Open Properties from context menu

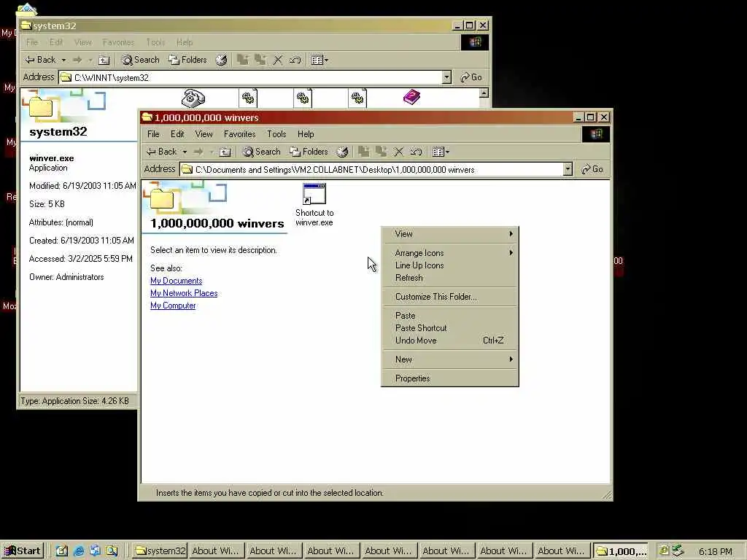(x=449, y=378)
